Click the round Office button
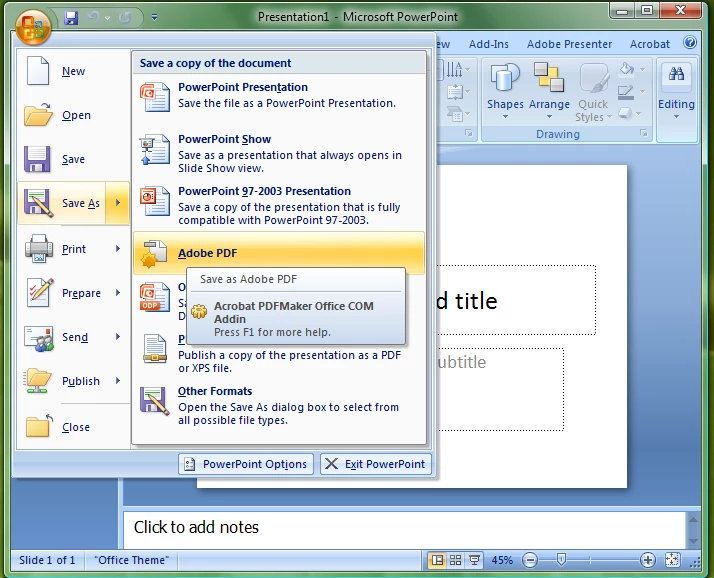Viewport: 714px width, 578px height. (x=33, y=27)
